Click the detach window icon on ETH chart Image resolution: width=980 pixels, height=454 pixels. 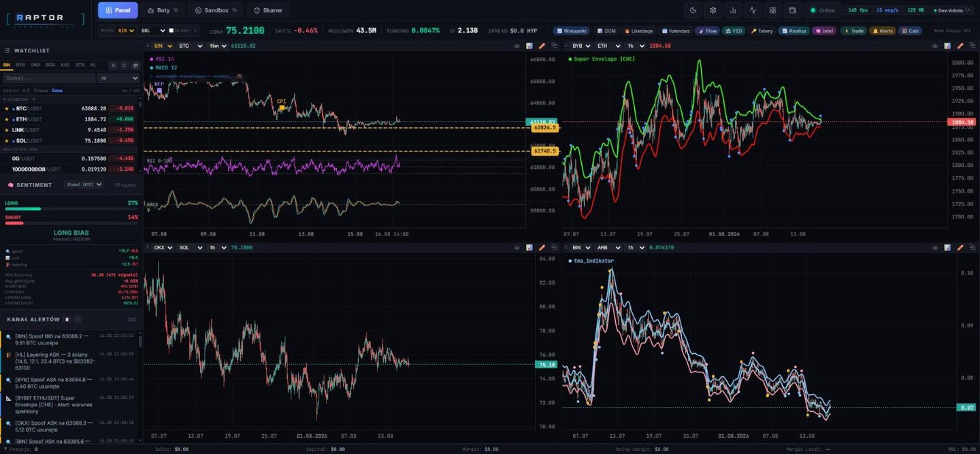(x=973, y=46)
